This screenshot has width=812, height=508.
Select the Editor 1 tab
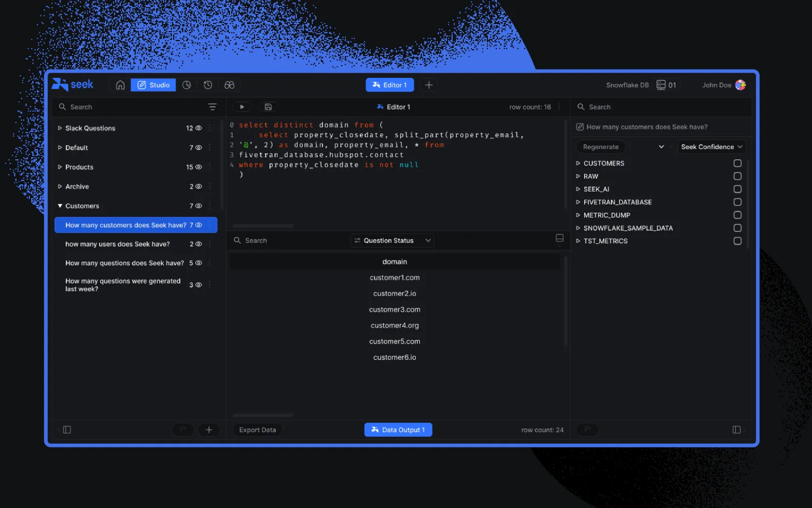click(x=390, y=85)
